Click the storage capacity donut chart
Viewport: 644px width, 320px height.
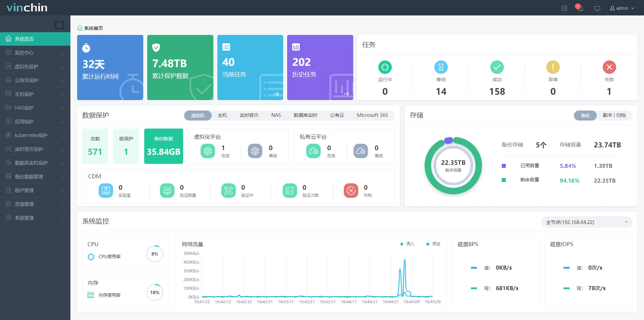[453, 166]
